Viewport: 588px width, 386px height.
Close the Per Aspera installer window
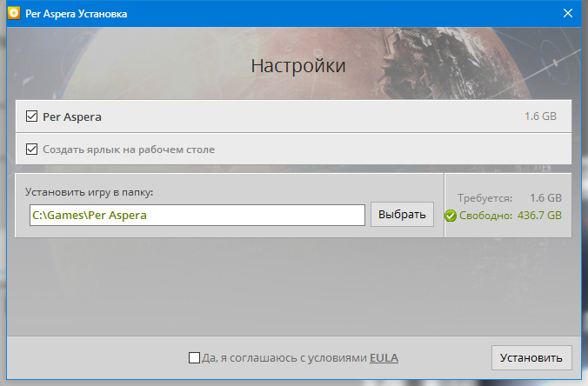point(568,13)
